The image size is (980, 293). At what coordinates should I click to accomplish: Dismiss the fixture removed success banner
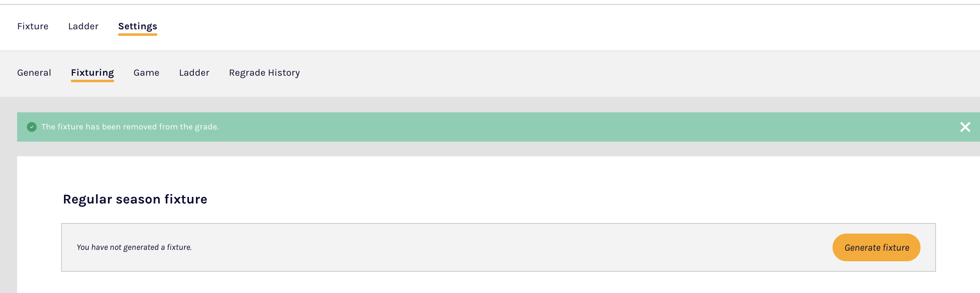(x=965, y=127)
